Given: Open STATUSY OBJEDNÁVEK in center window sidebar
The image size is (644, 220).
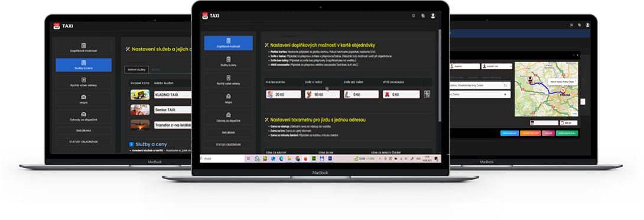Looking at the screenshot, I should 229,145.
